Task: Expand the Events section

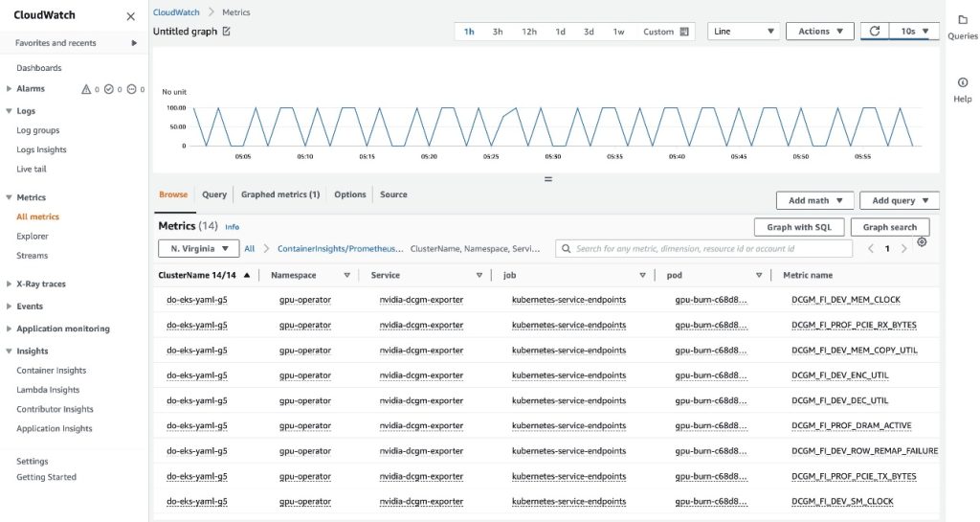Action: pos(9,306)
